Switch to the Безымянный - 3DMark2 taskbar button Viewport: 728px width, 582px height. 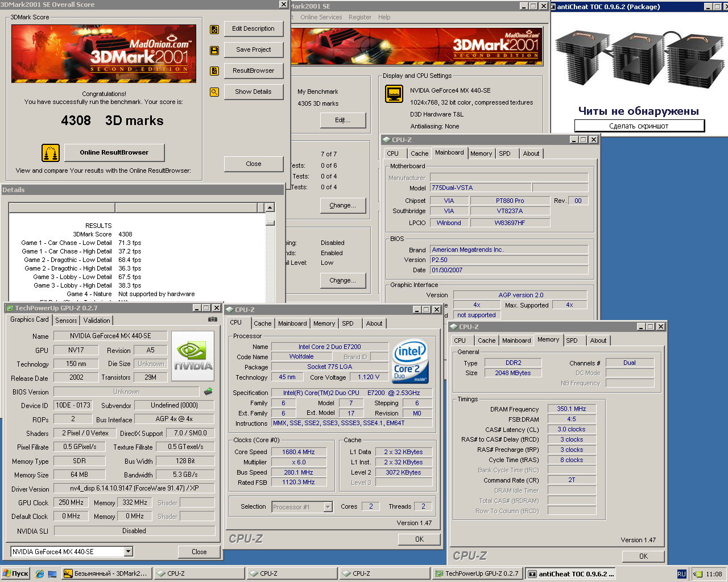[x=106, y=574]
